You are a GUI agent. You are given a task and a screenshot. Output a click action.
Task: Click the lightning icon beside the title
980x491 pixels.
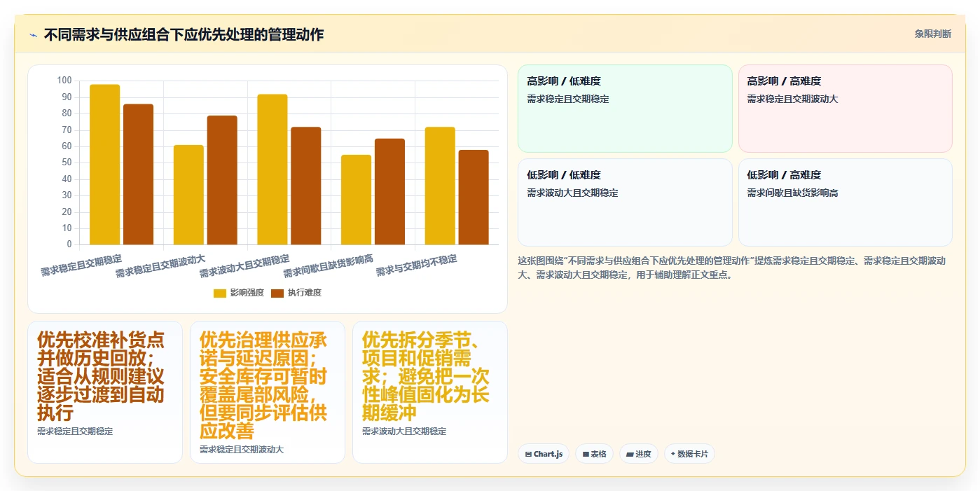tap(33, 35)
